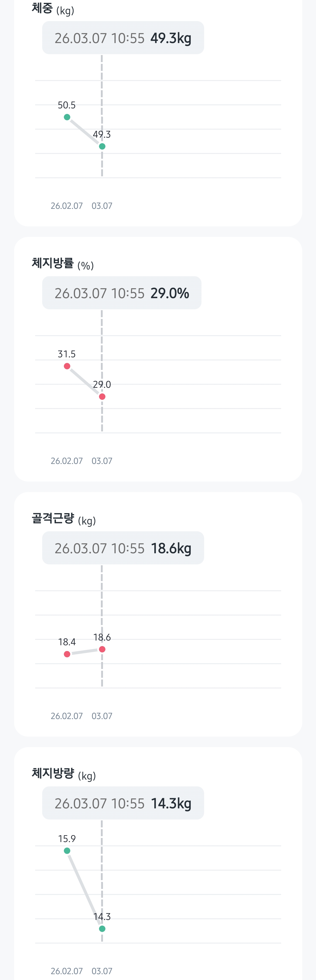The height and width of the screenshot is (980, 316).
Task: Select the 50.5 weight data point
Action: coord(67,117)
